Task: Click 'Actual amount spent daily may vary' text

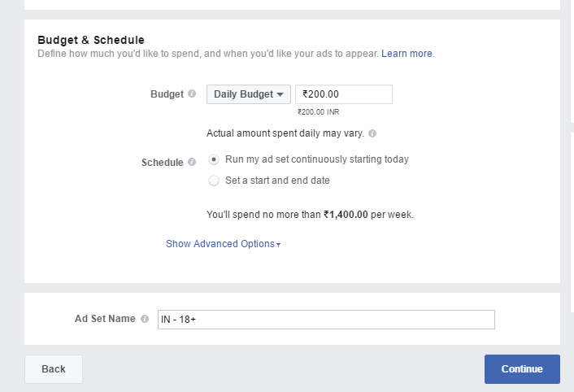Action: [x=285, y=133]
